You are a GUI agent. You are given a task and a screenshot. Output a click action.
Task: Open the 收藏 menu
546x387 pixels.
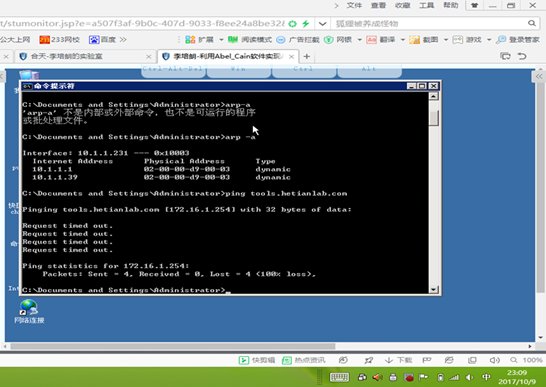403,5
